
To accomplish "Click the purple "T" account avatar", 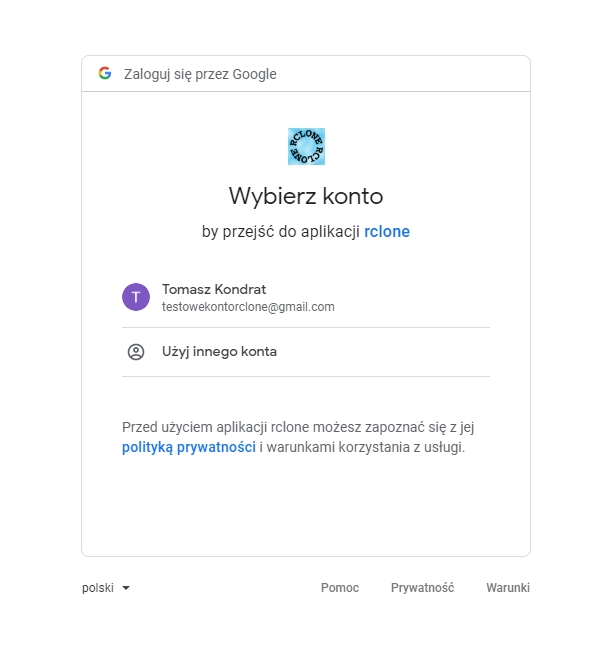I will click(136, 297).
